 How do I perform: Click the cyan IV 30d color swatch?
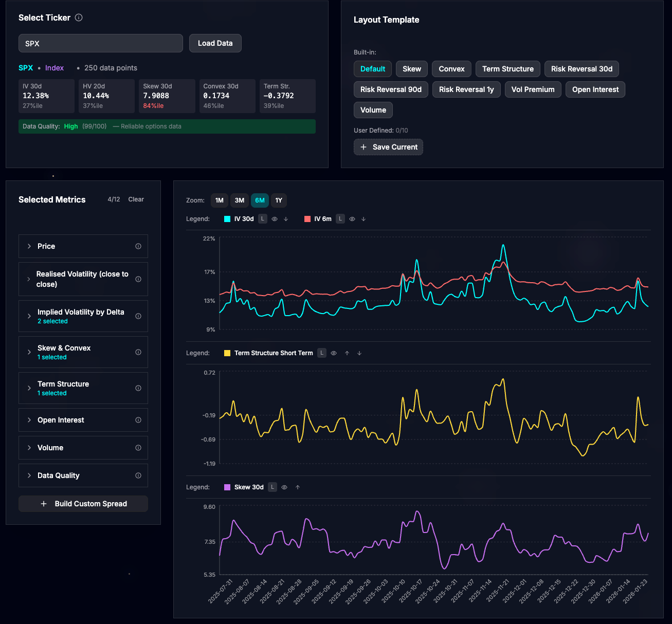[227, 219]
